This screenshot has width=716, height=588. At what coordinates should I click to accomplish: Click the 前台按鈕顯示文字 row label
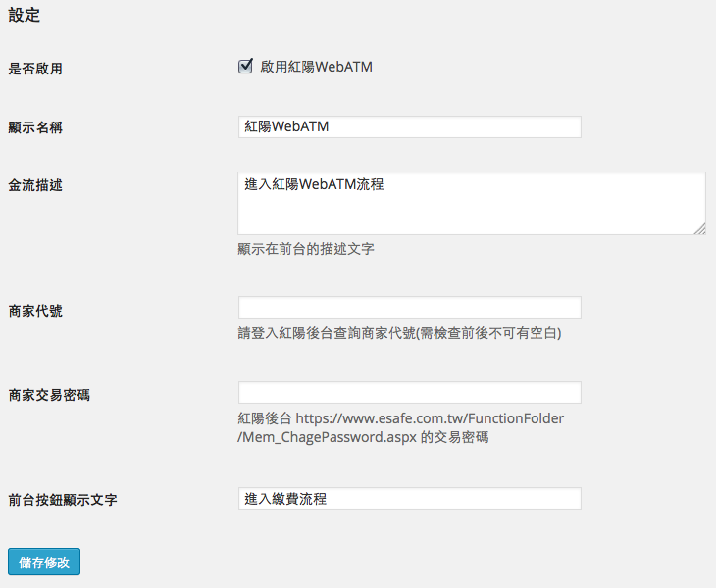(63, 500)
